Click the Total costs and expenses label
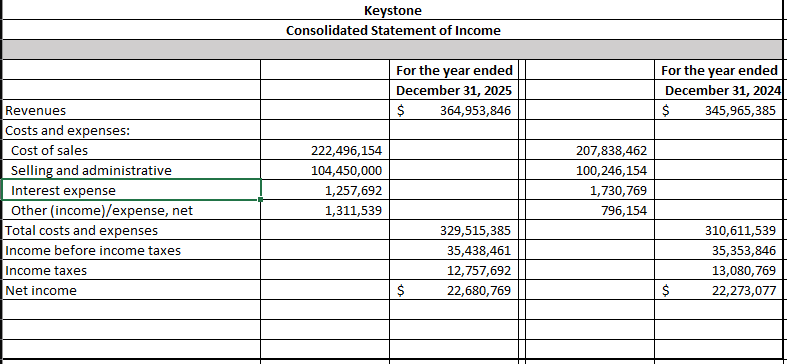The image size is (787, 364). click(132, 230)
